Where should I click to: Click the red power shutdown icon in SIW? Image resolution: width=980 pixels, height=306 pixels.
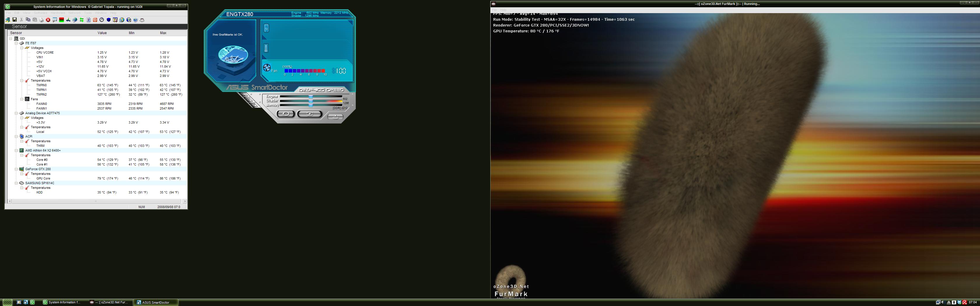tap(95, 20)
